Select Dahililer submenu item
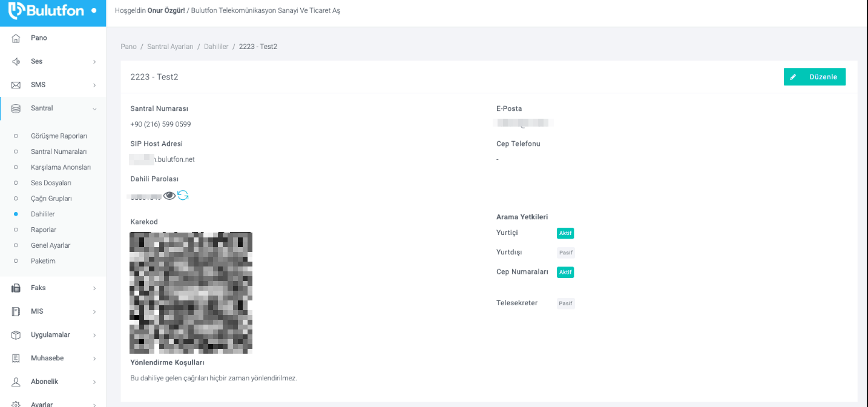Viewport: 868px width, 407px height. pos(43,214)
